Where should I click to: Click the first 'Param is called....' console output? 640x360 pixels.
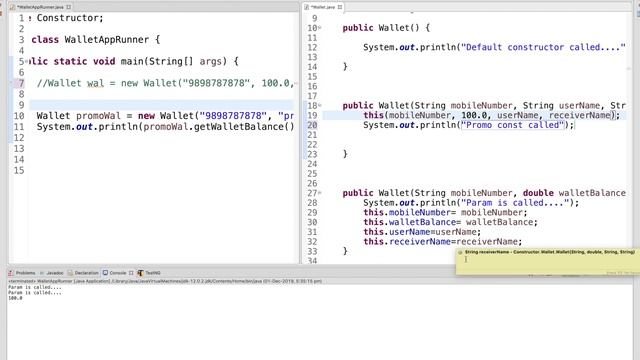[35, 287]
